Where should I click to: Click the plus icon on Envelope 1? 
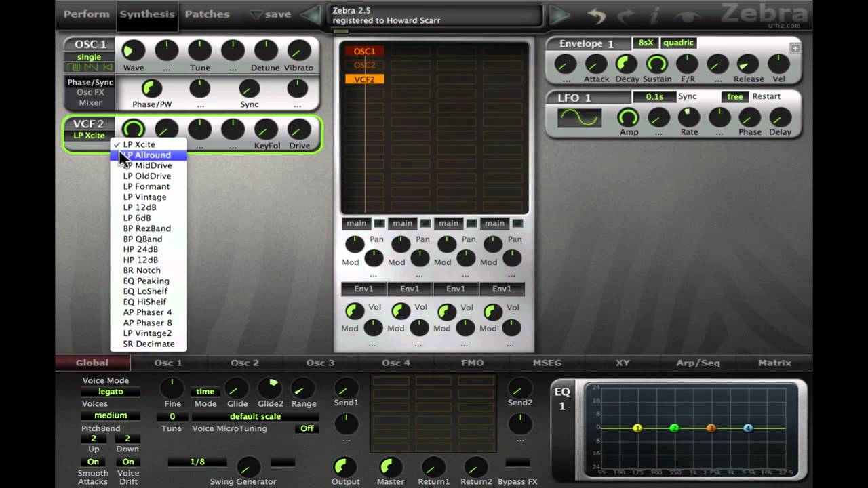795,48
